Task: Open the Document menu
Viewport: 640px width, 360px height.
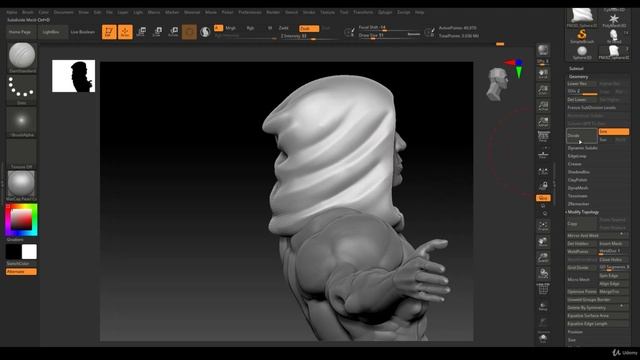Action: pyautogui.click(x=64, y=12)
